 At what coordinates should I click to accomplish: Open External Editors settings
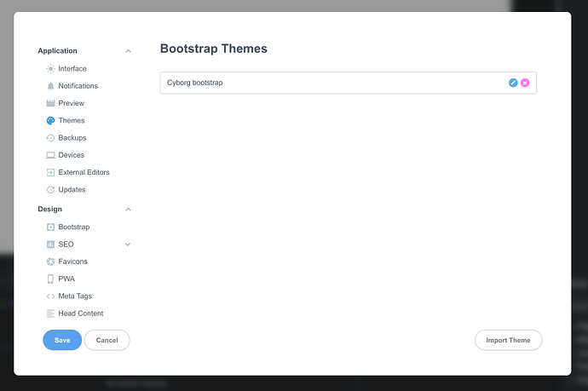tap(84, 172)
